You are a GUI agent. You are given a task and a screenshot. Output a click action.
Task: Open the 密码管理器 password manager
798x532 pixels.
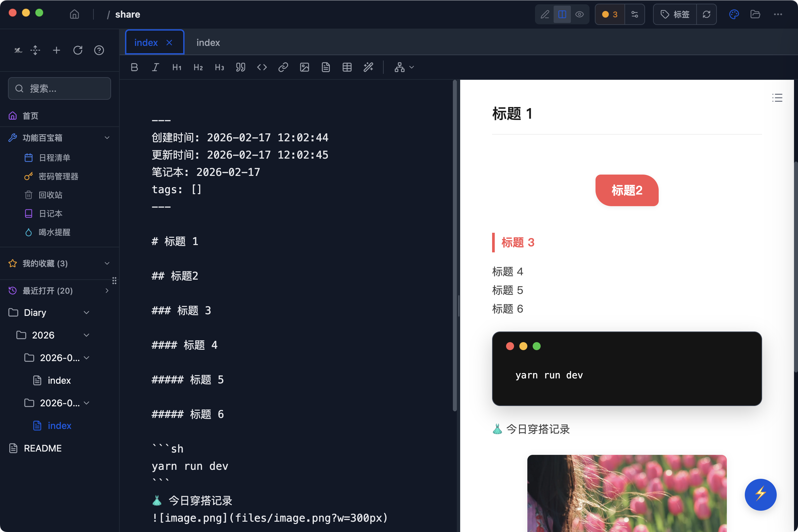[59, 176]
